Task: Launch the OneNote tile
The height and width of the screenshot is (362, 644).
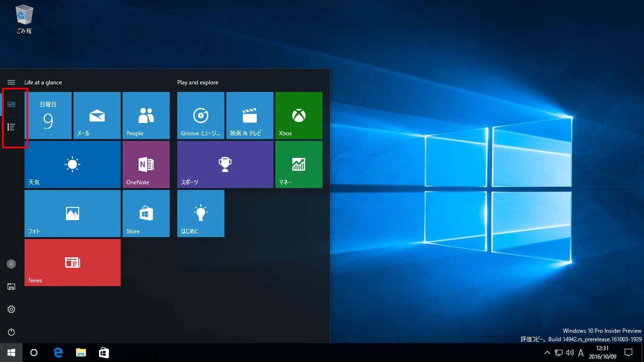Action: point(146,165)
